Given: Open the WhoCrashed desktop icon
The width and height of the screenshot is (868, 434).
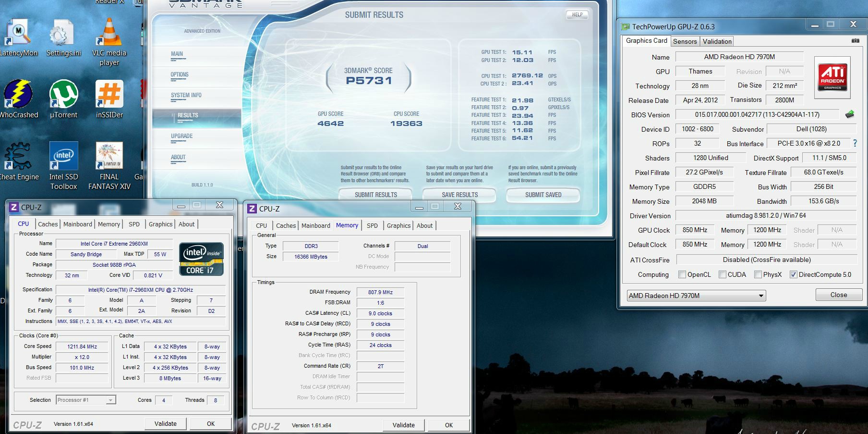Looking at the screenshot, I should tap(18, 99).
